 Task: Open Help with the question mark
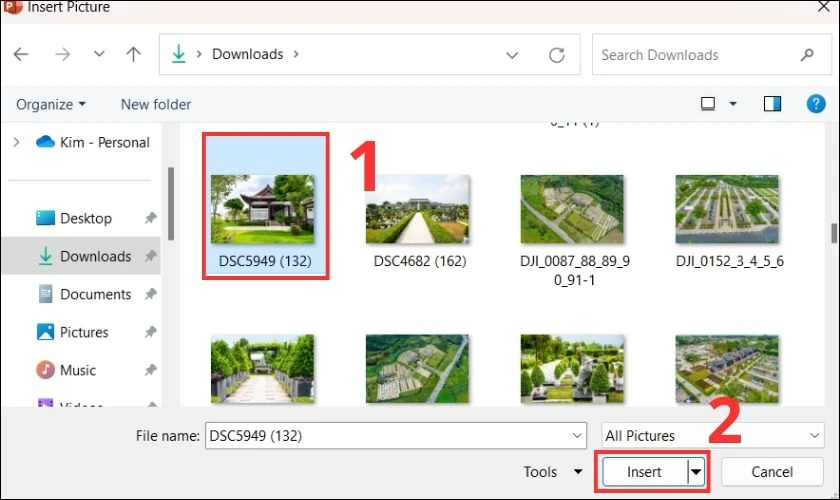pyautogui.click(x=815, y=103)
